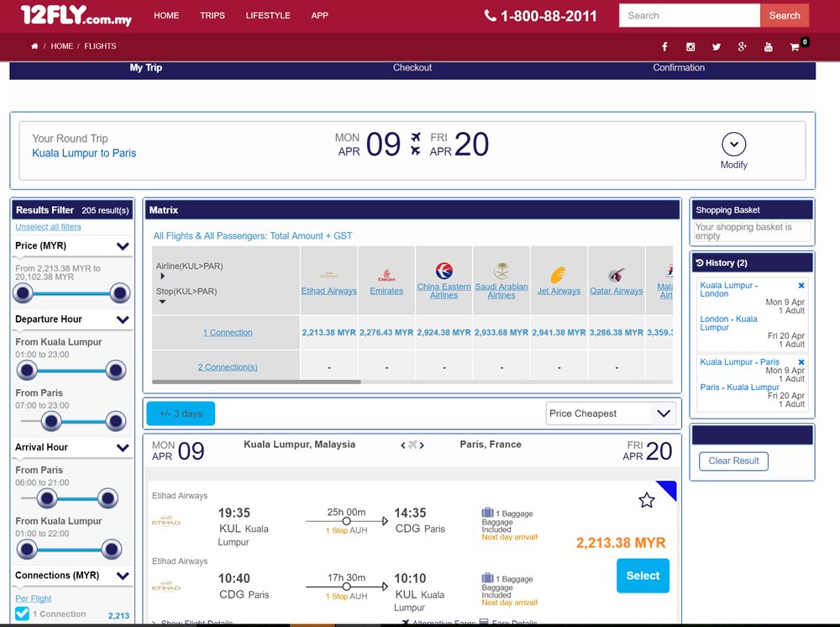Open the LIFESTYLE menu item

click(x=268, y=15)
